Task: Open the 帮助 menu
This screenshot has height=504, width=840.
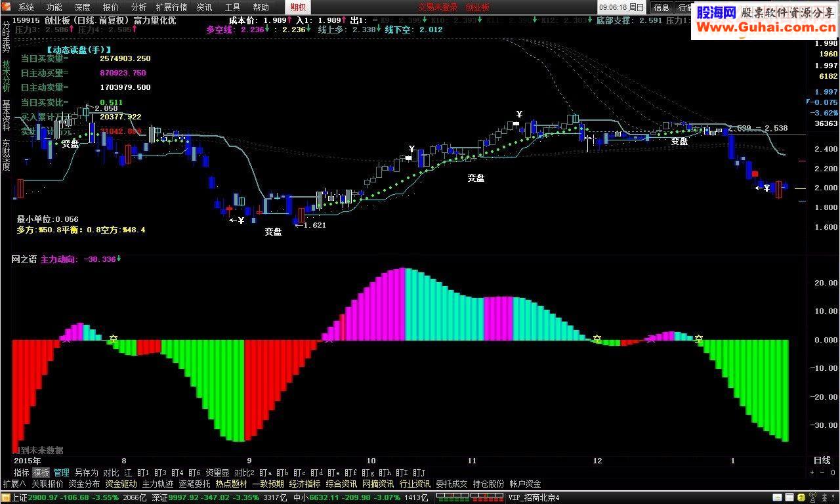Action: (261, 7)
